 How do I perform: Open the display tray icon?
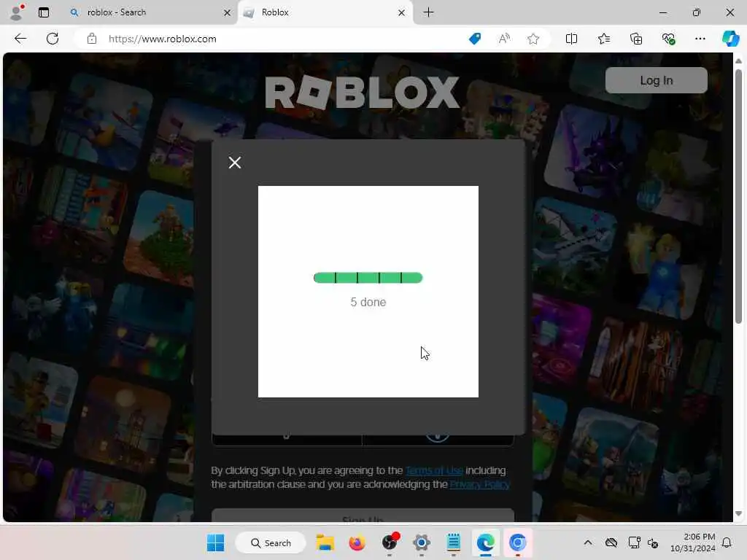[x=634, y=542]
